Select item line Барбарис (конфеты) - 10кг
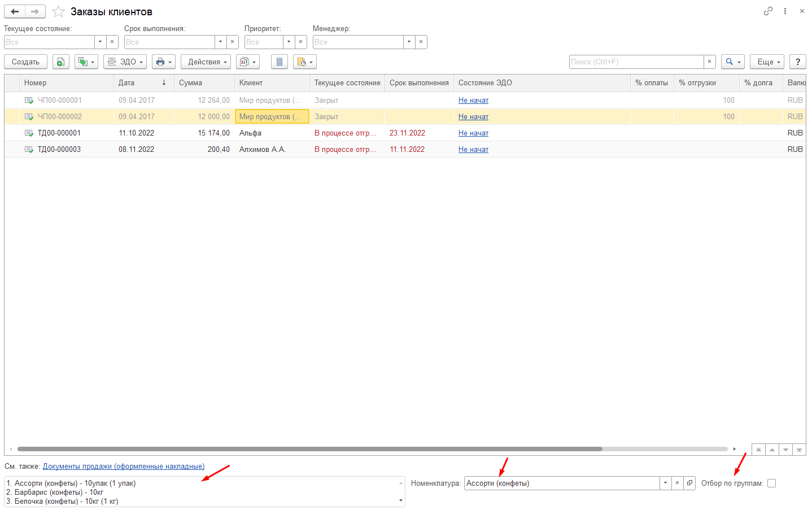 [x=55, y=492]
